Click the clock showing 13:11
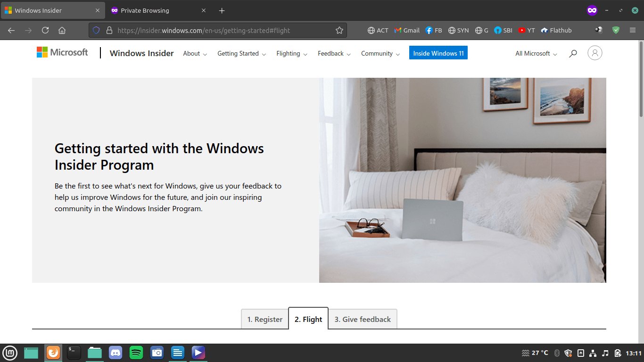 634,353
